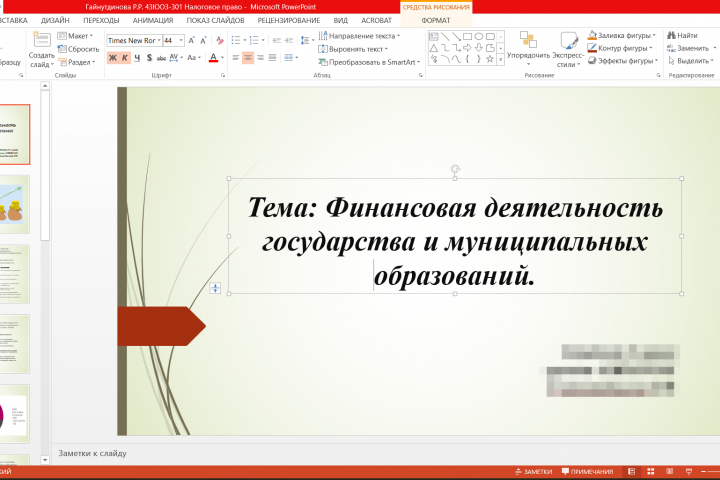
Task: Open the ДИЗАЙН ribbon tab
Action: pyautogui.click(x=55, y=21)
